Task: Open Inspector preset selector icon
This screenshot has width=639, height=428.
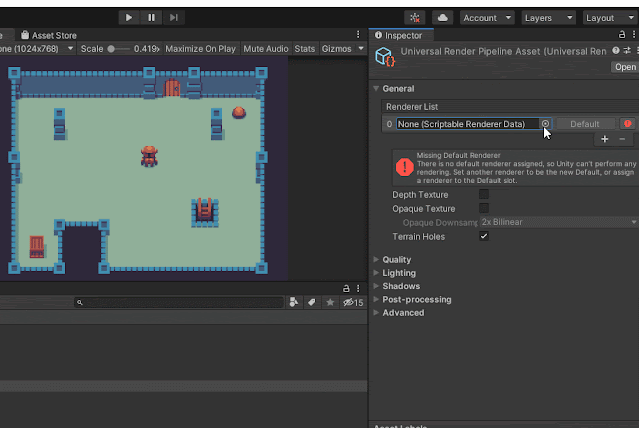Action: click(x=627, y=51)
